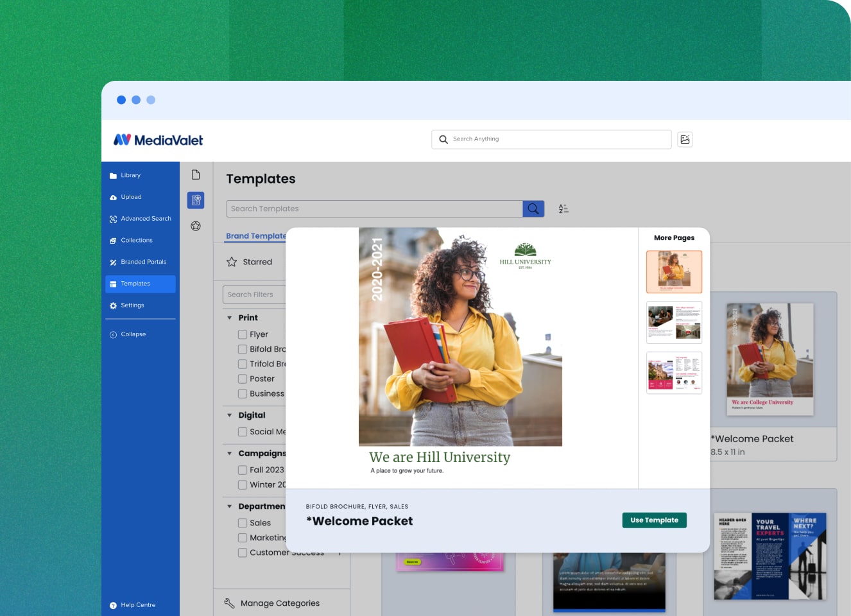Collapse the Print filter group

(x=230, y=318)
